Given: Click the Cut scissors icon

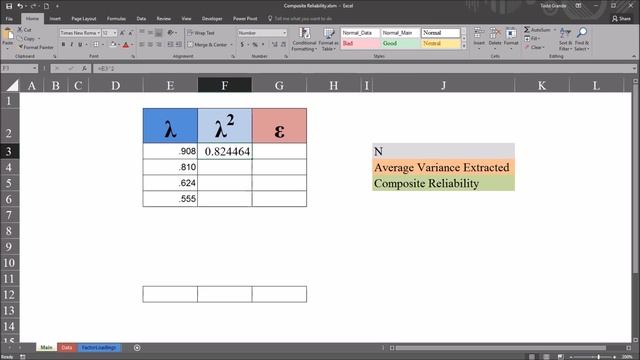Looking at the screenshot, I should coord(20,29).
